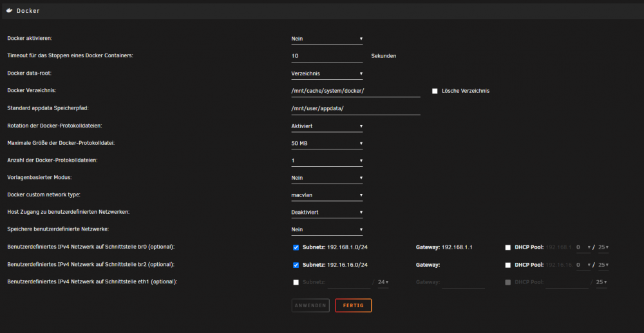Click the eth1 Subnetz address field
The width and height of the screenshot is (644, 333).
pos(348,283)
